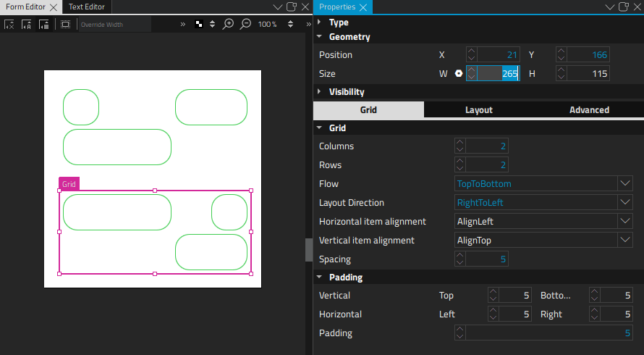Increase the X position with up arrow
This screenshot has width=644, height=355.
click(x=472, y=51)
